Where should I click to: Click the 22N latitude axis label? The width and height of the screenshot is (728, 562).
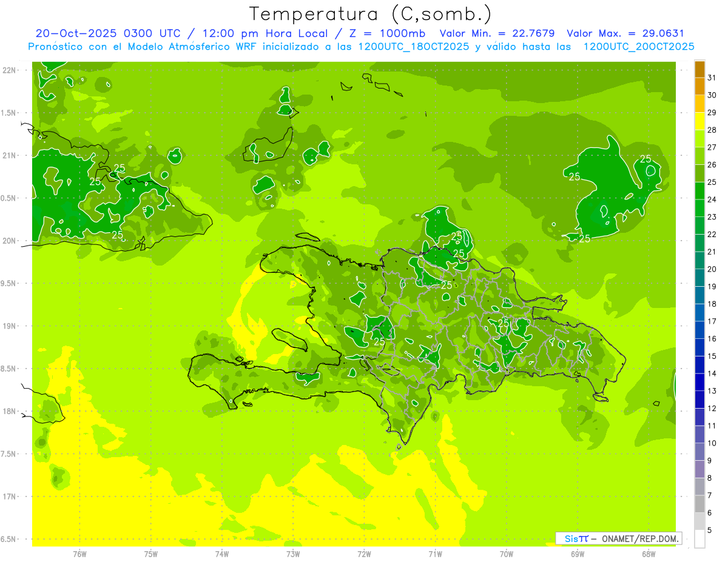[x=10, y=70]
